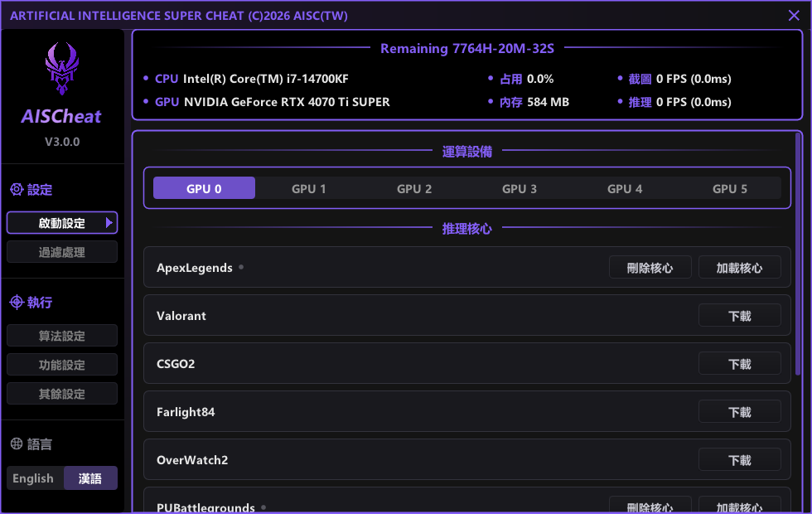Open the 算法設定 page
The image size is (812, 514).
[62, 336]
